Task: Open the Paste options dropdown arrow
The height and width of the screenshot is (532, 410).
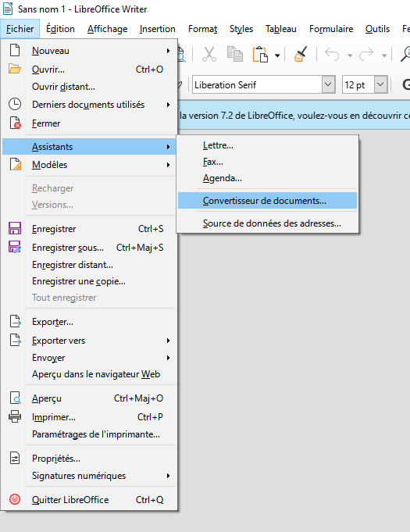Action: (x=277, y=55)
